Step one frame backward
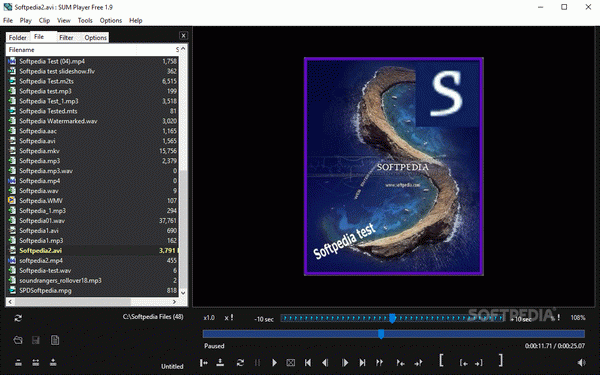 [x=325, y=362]
